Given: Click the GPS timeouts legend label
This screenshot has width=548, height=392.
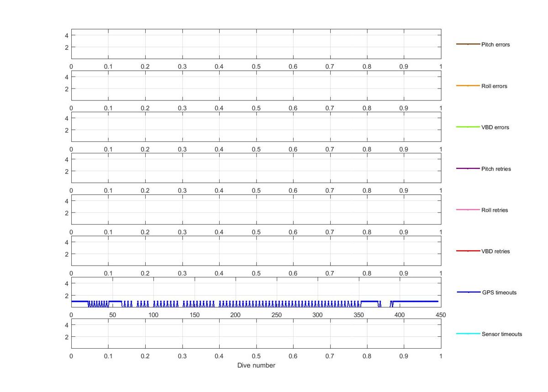Looking at the screenshot, I should click(x=499, y=293).
